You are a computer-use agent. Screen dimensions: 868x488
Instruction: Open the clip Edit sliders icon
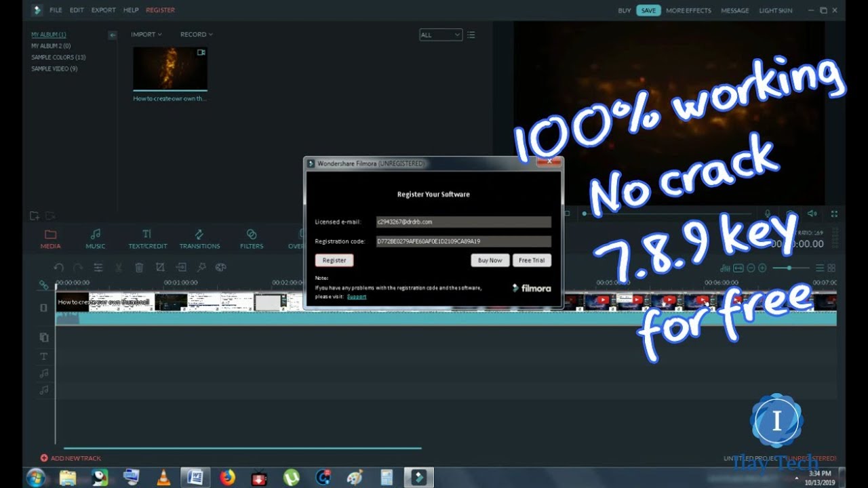98,268
